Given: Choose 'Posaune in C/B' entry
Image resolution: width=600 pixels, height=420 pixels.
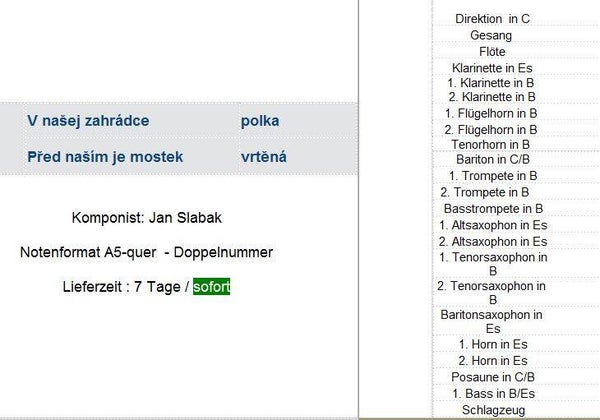Looking at the screenshot, I should 492,376.
